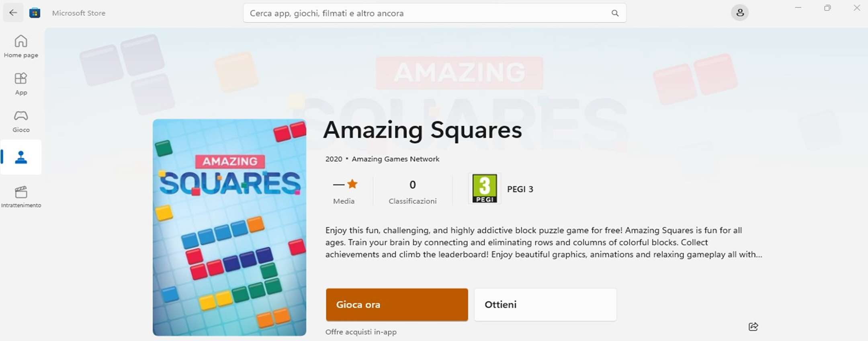This screenshot has width=868, height=341.
Task: Click the PEGI 3 rating badge
Action: tap(484, 189)
